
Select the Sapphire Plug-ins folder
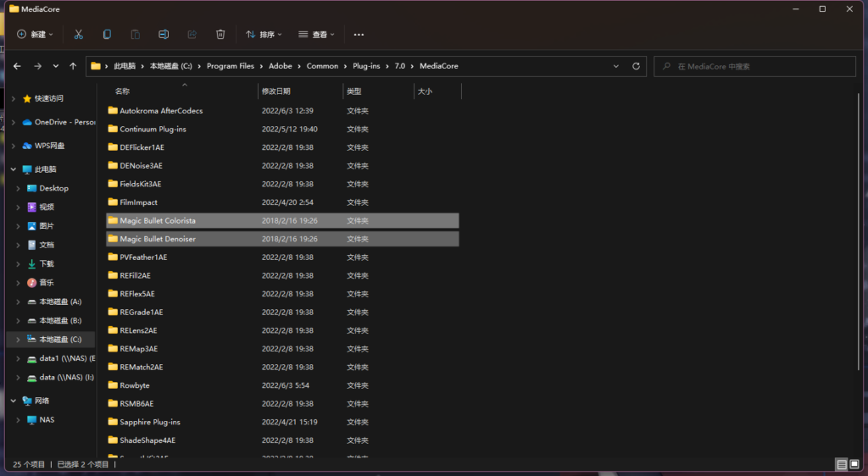point(282,422)
